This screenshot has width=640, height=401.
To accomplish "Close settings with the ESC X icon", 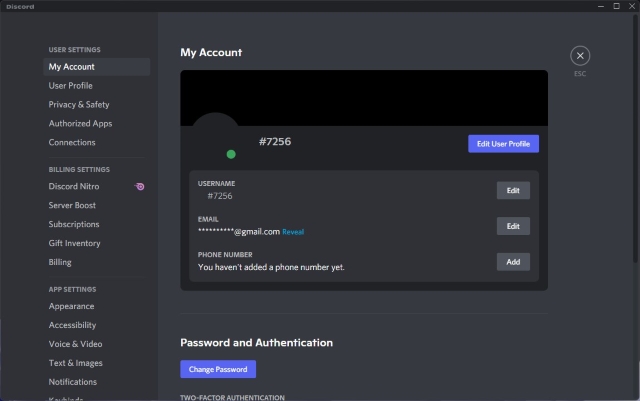I will 580,56.
